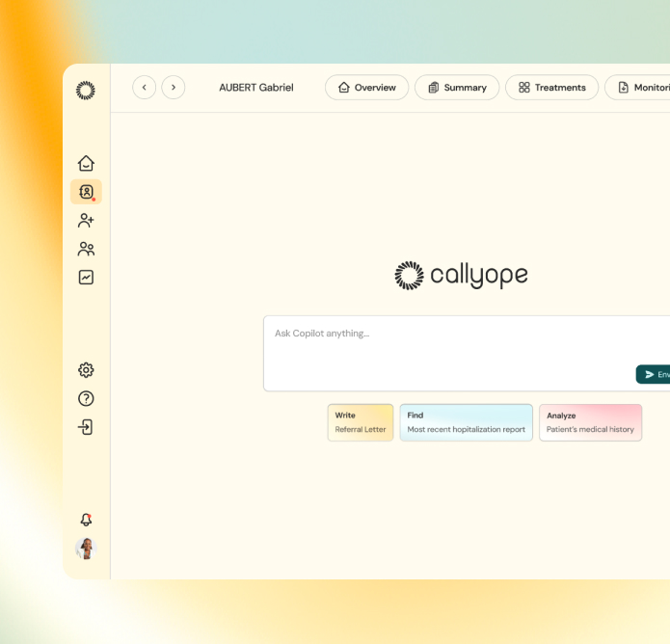The height and width of the screenshot is (644, 670).
Task: Select the patient records sidebar icon
Action: point(86,192)
